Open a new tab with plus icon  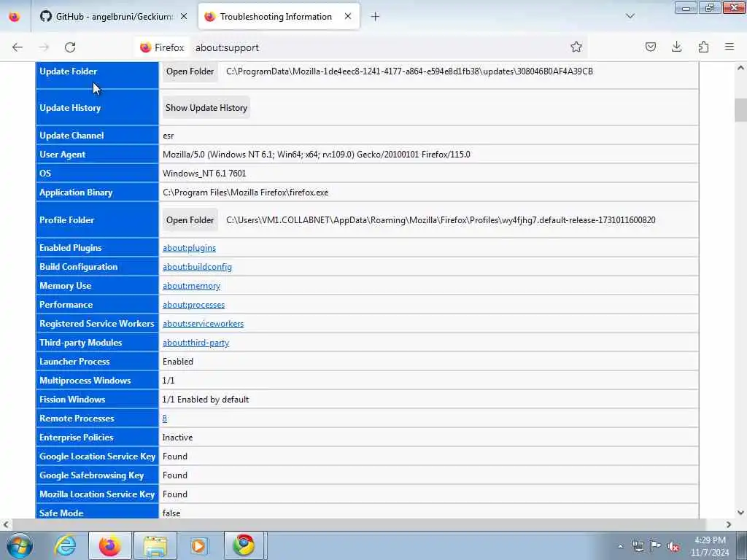(375, 17)
